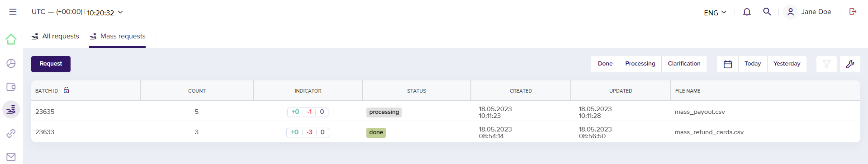This screenshot has width=868, height=164.
Task: Open the wallet section in sidebar
Action: tap(11, 87)
